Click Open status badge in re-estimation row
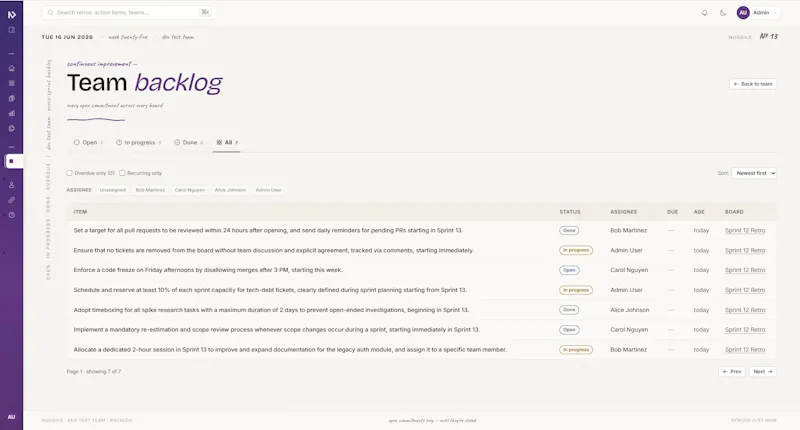This screenshot has height=430, width=800. pyautogui.click(x=569, y=330)
